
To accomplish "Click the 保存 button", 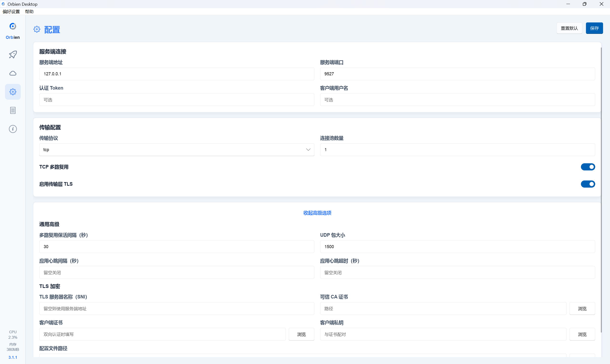I will [x=594, y=28].
